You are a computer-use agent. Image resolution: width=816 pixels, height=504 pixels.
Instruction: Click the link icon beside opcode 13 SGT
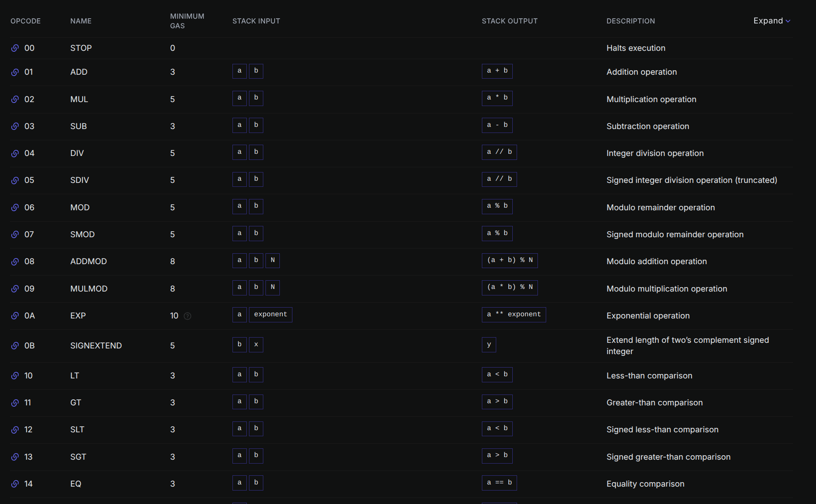click(x=15, y=457)
